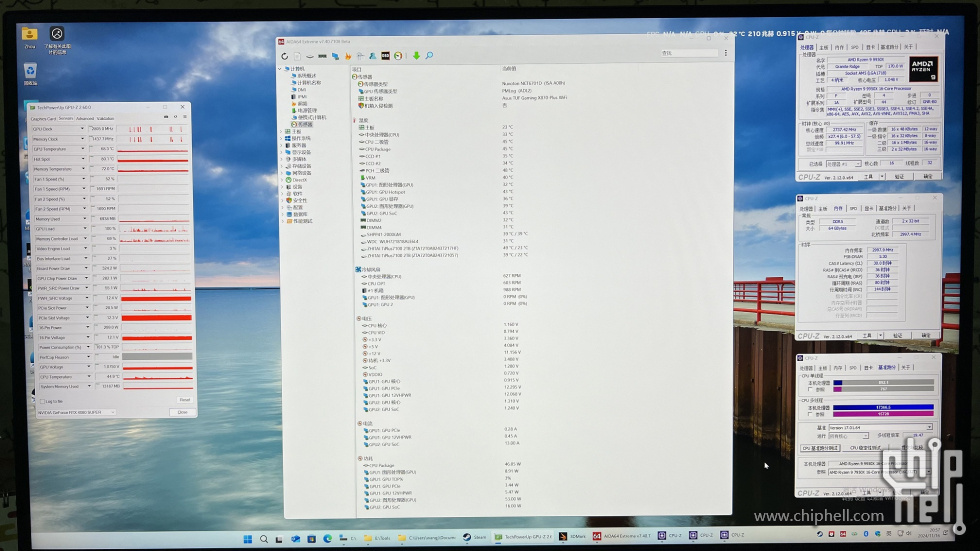Click the GPU-Z screenshot camera icon
Screen dimensions: 980x551
[x=166, y=117]
